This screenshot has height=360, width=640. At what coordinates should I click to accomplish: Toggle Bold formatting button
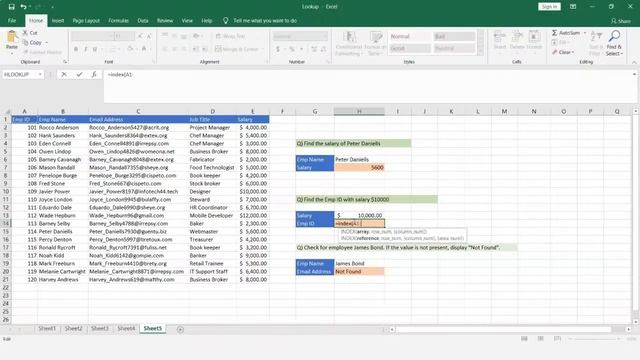[x=76, y=49]
